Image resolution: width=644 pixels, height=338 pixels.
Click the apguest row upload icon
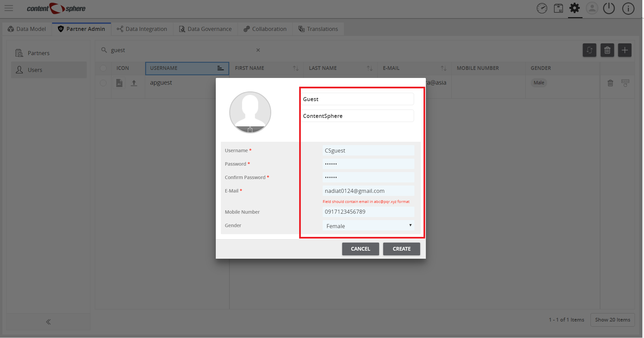tap(134, 83)
